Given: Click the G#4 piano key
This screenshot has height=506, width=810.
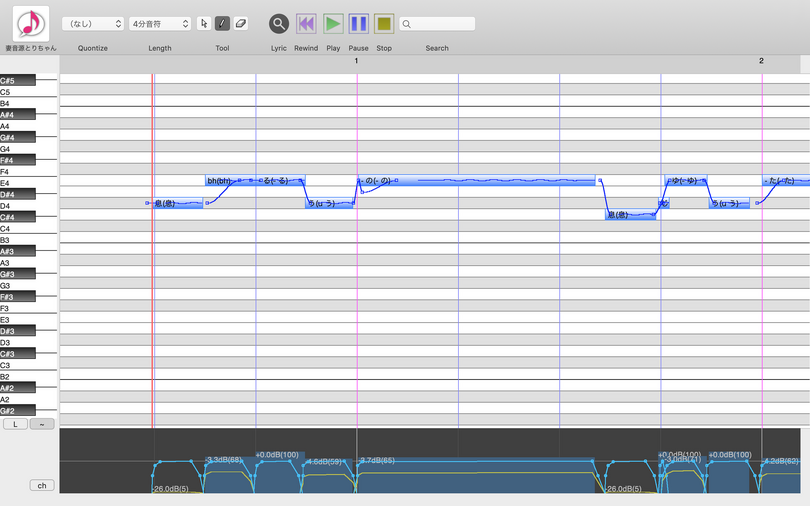Looking at the screenshot, I should [x=18, y=137].
